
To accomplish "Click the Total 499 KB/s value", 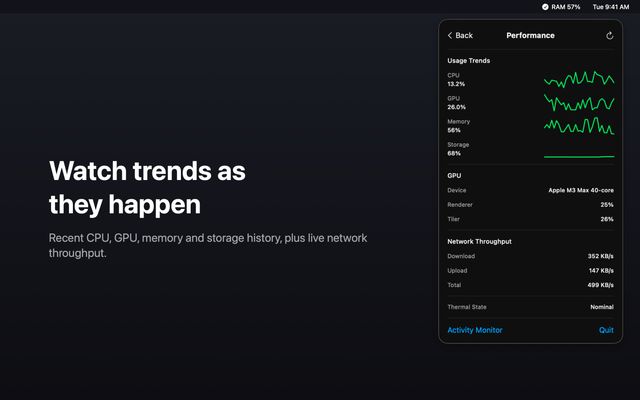I will (x=600, y=285).
